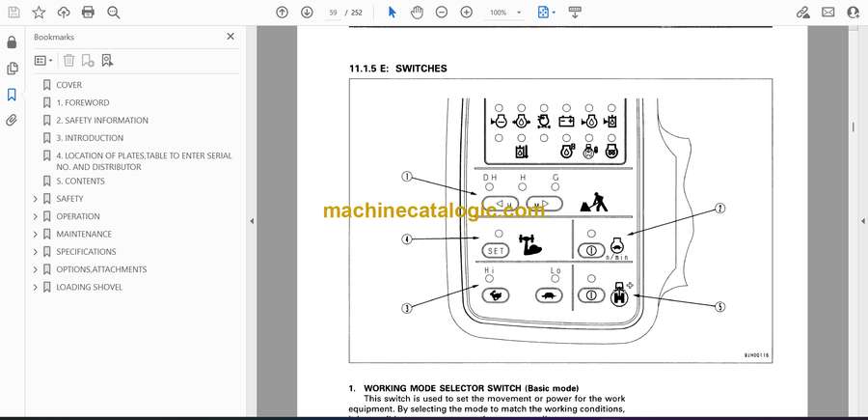Click the Save file icon

(x=14, y=13)
